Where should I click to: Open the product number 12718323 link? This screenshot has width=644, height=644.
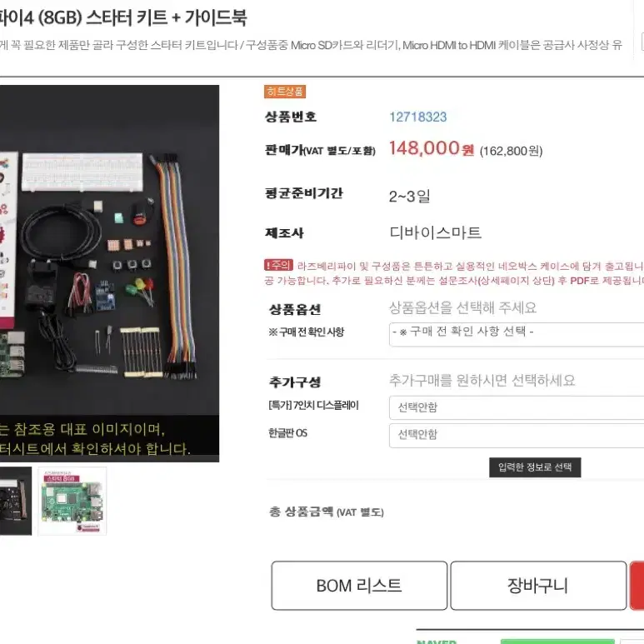click(x=417, y=117)
